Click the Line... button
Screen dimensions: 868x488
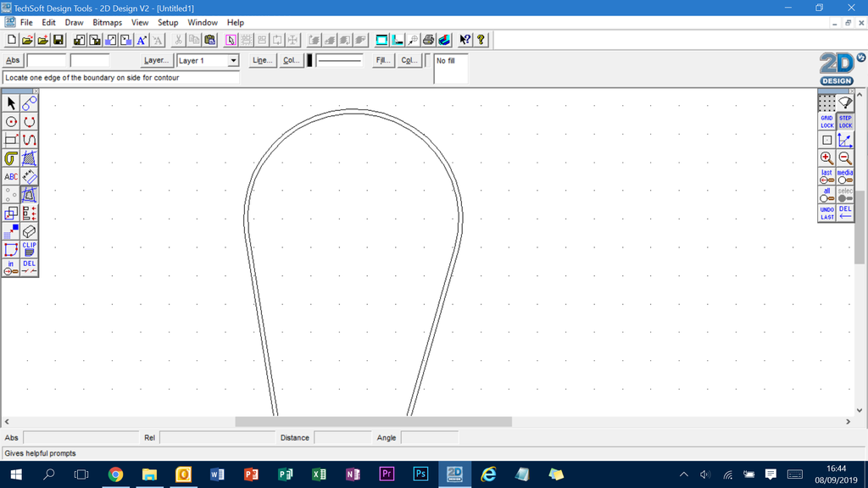263,60
